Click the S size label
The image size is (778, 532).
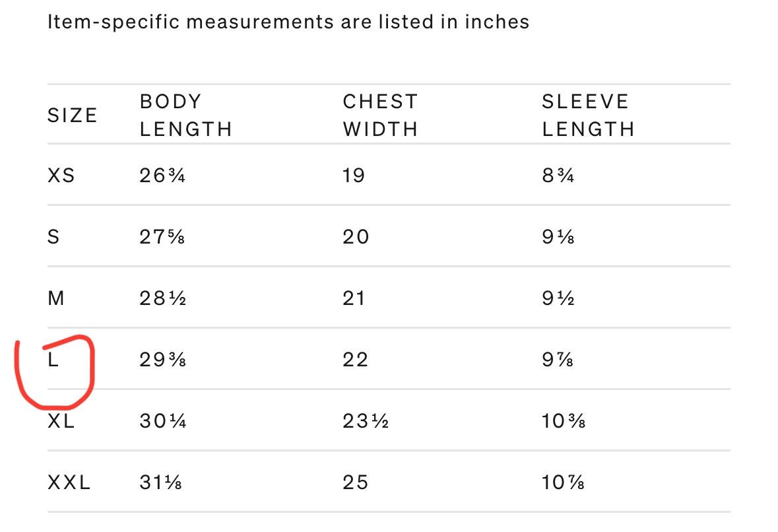(x=53, y=237)
